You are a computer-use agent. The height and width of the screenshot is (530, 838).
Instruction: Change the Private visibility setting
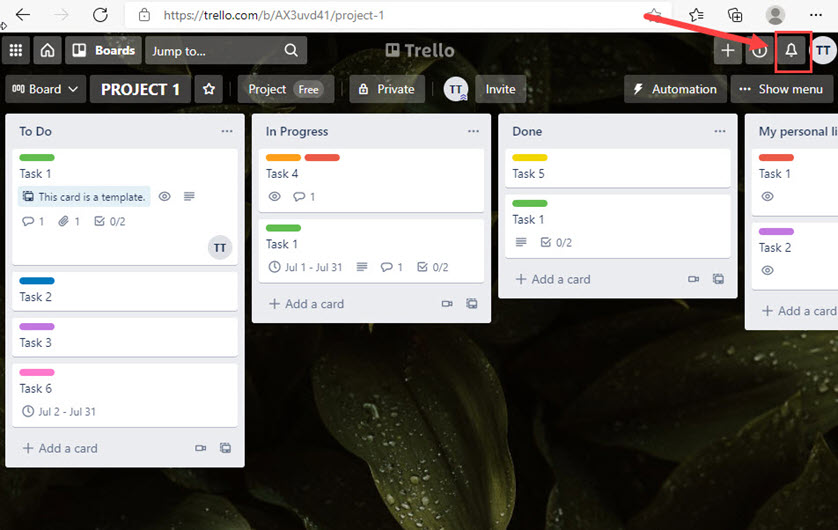click(x=387, y=89)
